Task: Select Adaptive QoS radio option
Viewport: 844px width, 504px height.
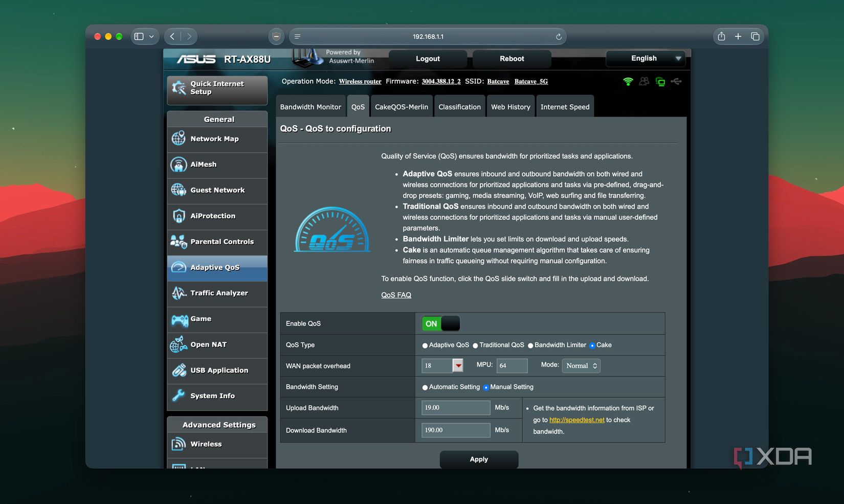Action: [425, 346]
